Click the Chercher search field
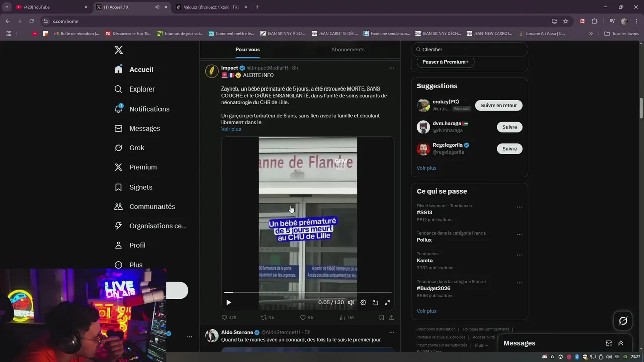 point(469,49)
